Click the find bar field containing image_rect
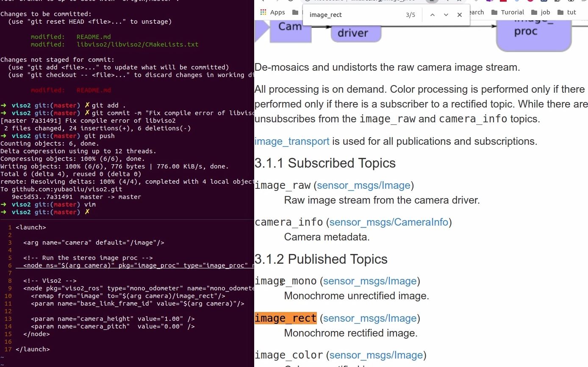The width and height of the screenshot is (588, 367). coord(354,15)
